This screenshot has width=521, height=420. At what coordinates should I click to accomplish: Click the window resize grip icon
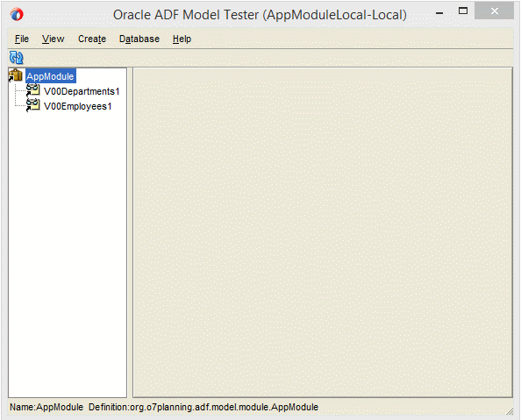[510, 411]
